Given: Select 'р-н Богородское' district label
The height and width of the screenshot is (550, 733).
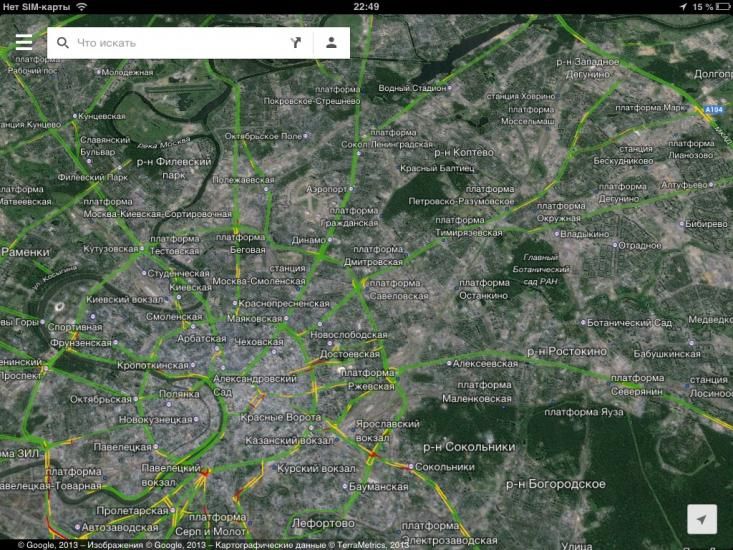Looking at the screenshot, I should [x=555, y=484].
